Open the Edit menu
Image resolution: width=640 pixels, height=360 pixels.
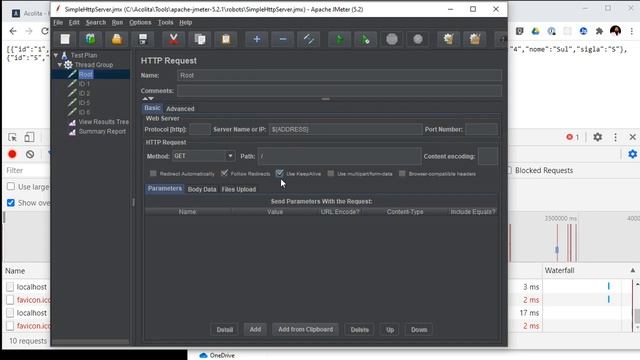coord(74,22)
